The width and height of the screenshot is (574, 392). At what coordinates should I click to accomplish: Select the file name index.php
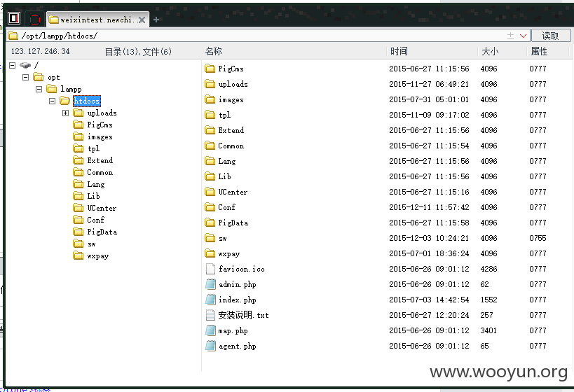click(x=237, y=300)
